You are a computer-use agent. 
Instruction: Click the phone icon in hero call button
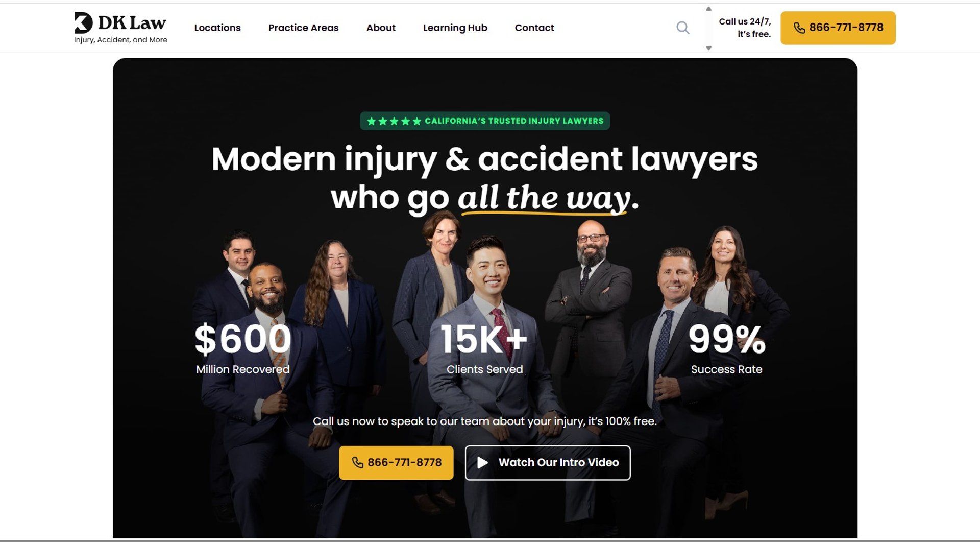[358, 463]
